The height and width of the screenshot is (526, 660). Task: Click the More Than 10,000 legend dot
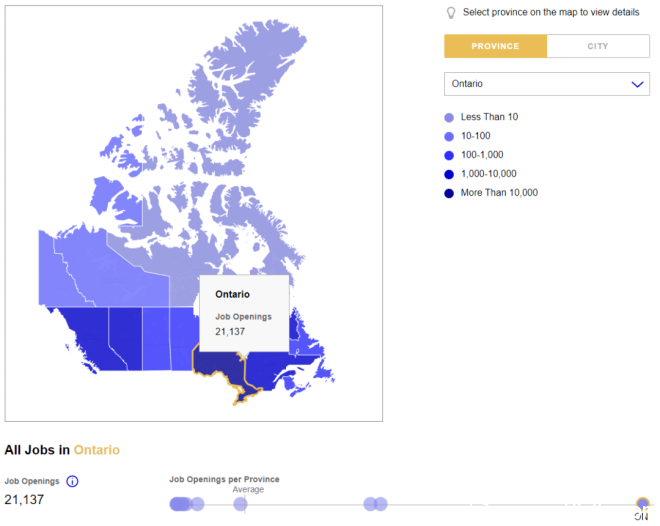449,193
